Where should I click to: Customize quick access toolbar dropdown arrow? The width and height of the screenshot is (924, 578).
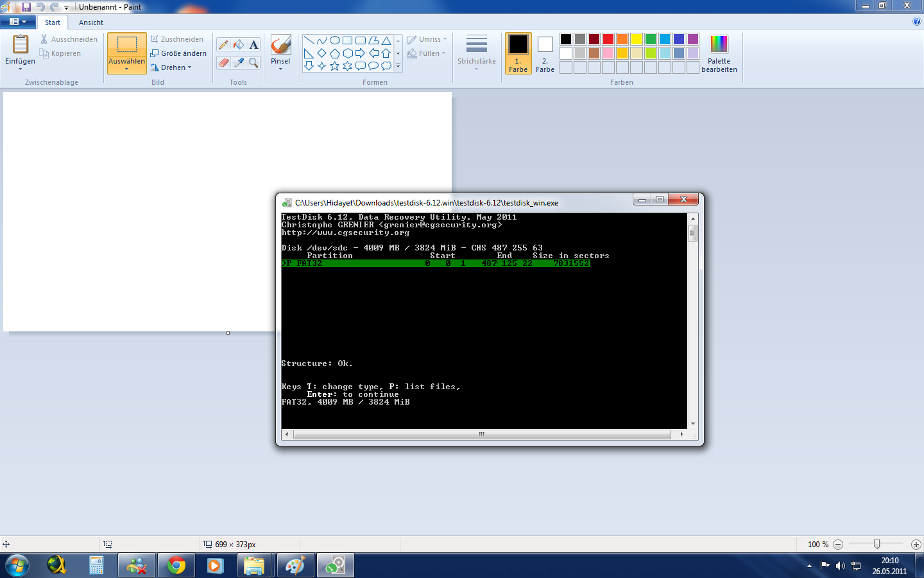pyautogui.click(x=66, y=7)
